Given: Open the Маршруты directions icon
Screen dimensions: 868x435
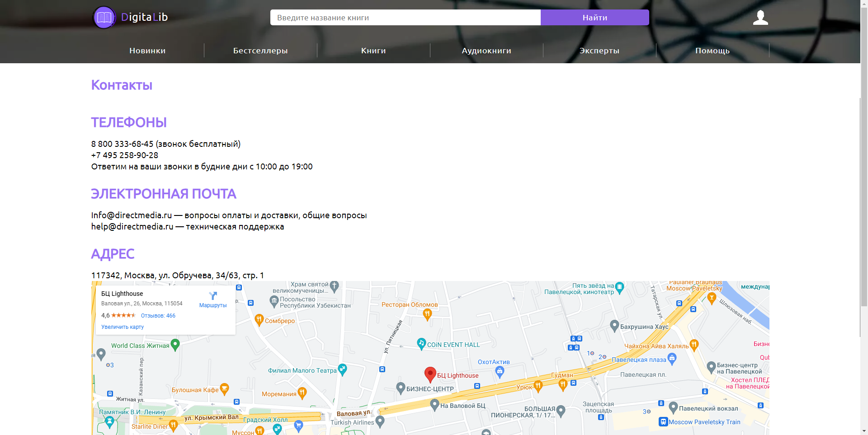Looking at the screenshot, I should [x=213, y=296].
